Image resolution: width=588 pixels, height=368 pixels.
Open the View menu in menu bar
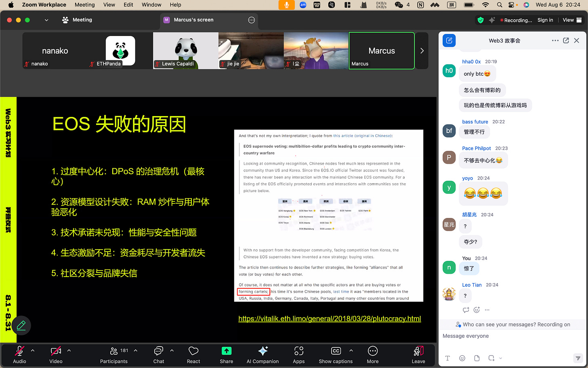(109, 5)
